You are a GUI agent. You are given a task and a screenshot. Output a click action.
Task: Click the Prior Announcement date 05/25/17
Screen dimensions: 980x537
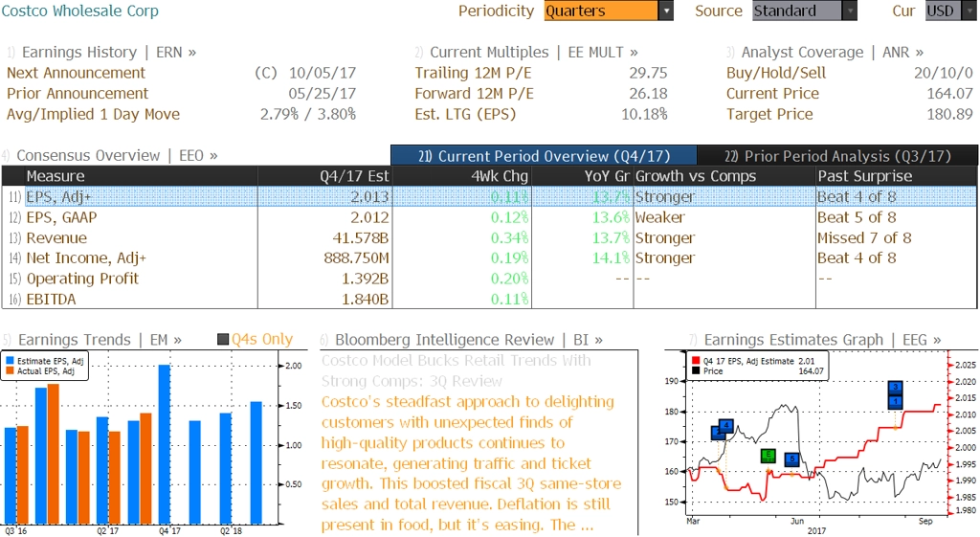click(323, 94)
